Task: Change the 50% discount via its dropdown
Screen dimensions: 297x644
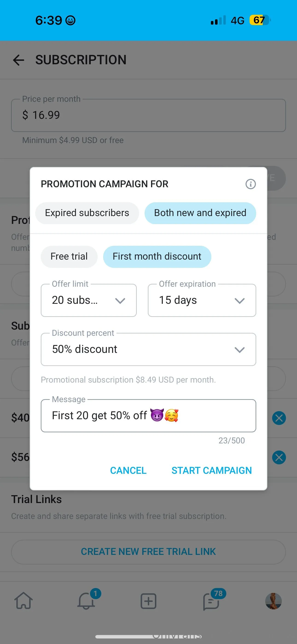Action: [x=148, y=349]
